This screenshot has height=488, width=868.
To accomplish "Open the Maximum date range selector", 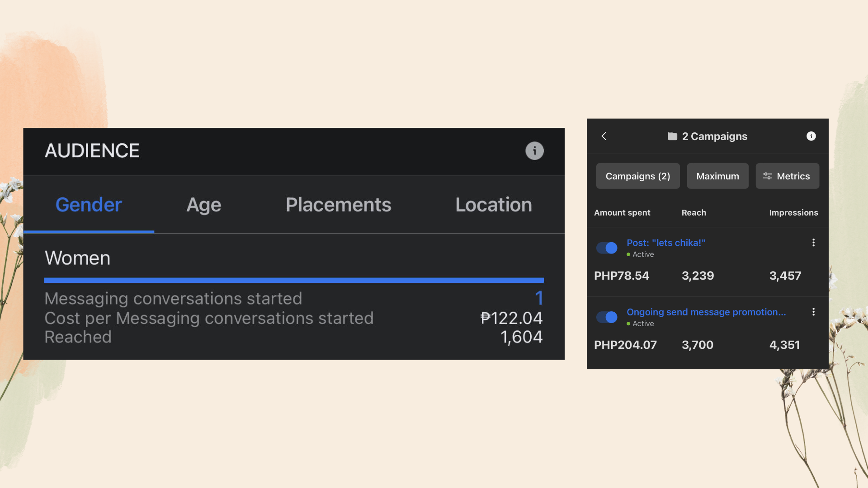I will (x=717, y=176).
